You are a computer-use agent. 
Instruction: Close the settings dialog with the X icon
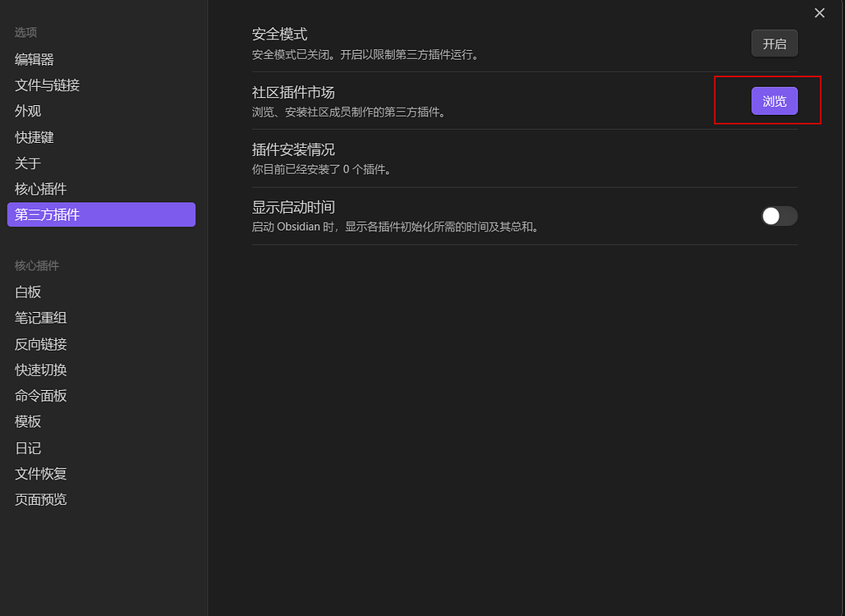pos(820,13)
